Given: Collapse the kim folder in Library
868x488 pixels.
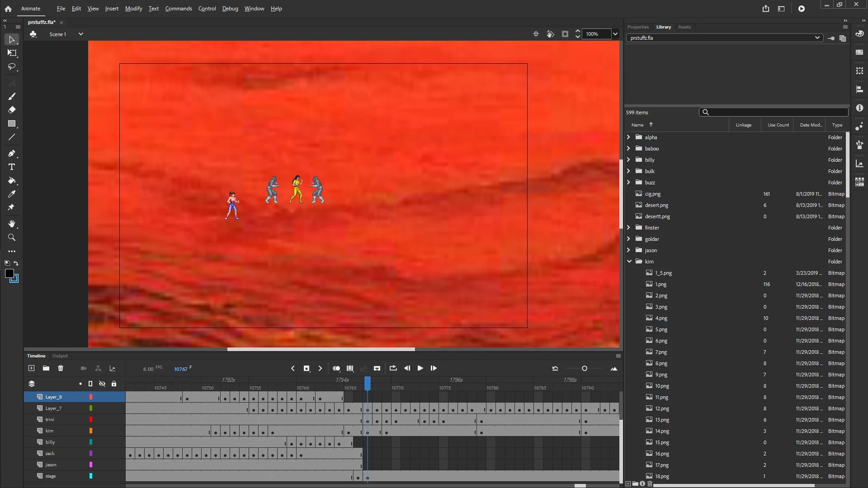Looking at the screenshot, I should [629, 262].
